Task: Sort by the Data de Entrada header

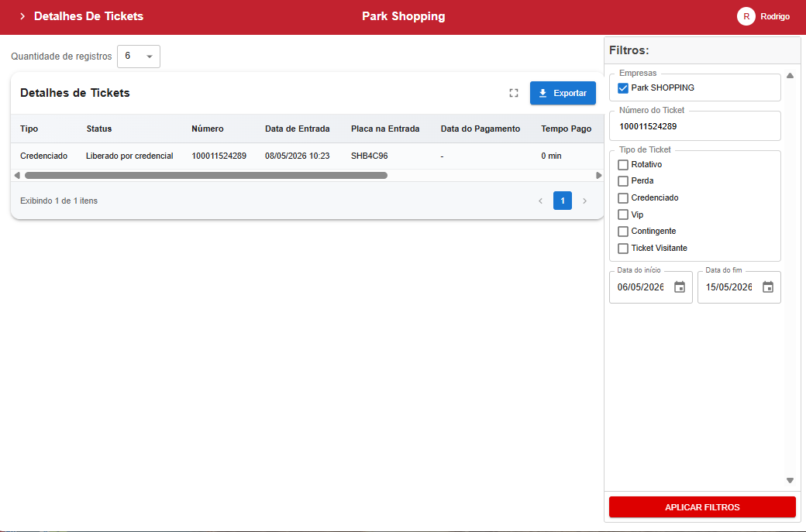Action: pyautogui.click(x=298, y=129)
